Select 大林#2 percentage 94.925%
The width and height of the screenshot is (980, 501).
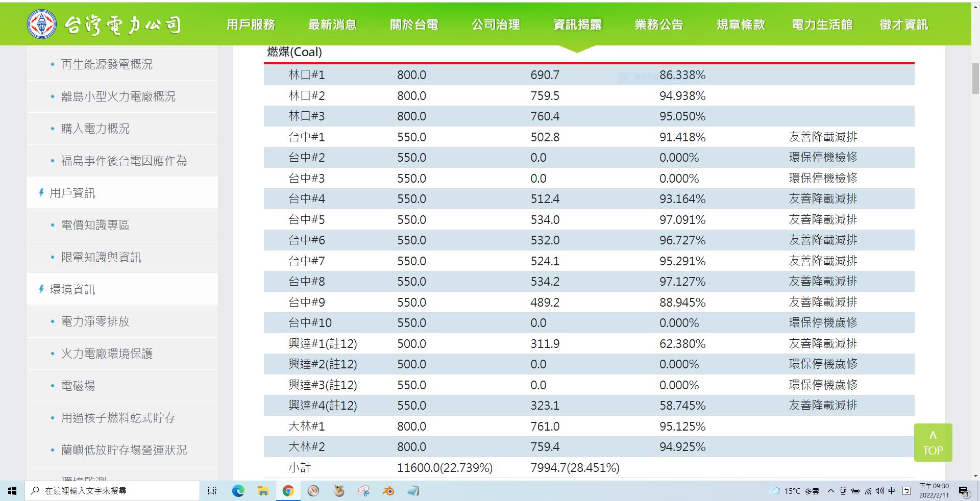[x=682, y=447]
